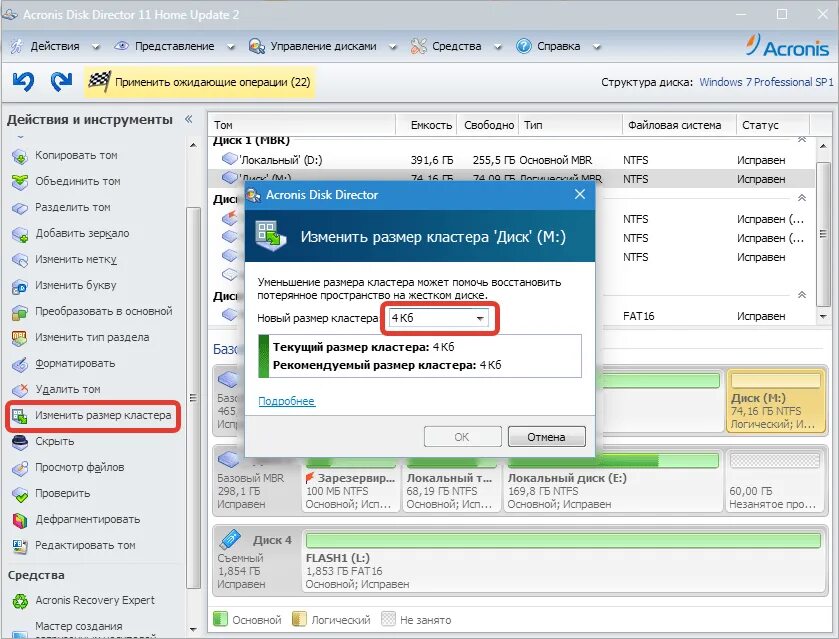Collapse the Действия и инструменты panel
This screenshot has height=639, width=839.
pyautogui.click(x=188, y=119)
